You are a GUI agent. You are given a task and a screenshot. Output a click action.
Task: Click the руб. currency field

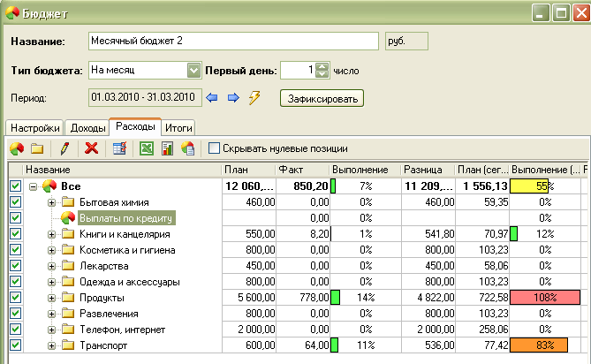(x=406, y=41)
